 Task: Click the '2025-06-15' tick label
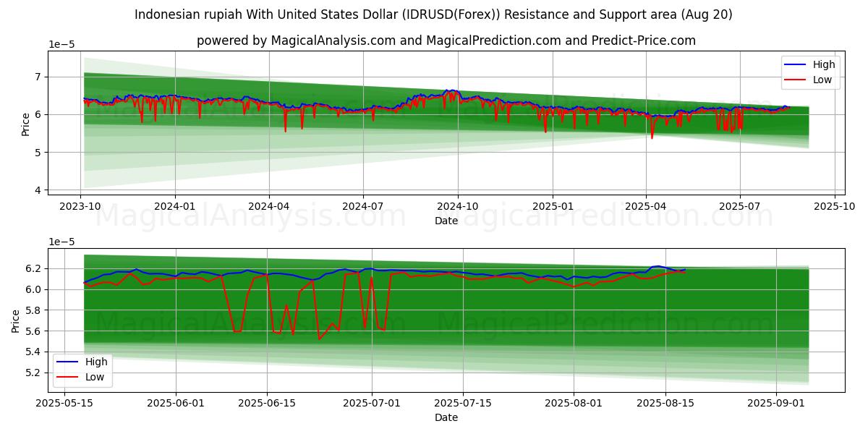coord(268,403)
